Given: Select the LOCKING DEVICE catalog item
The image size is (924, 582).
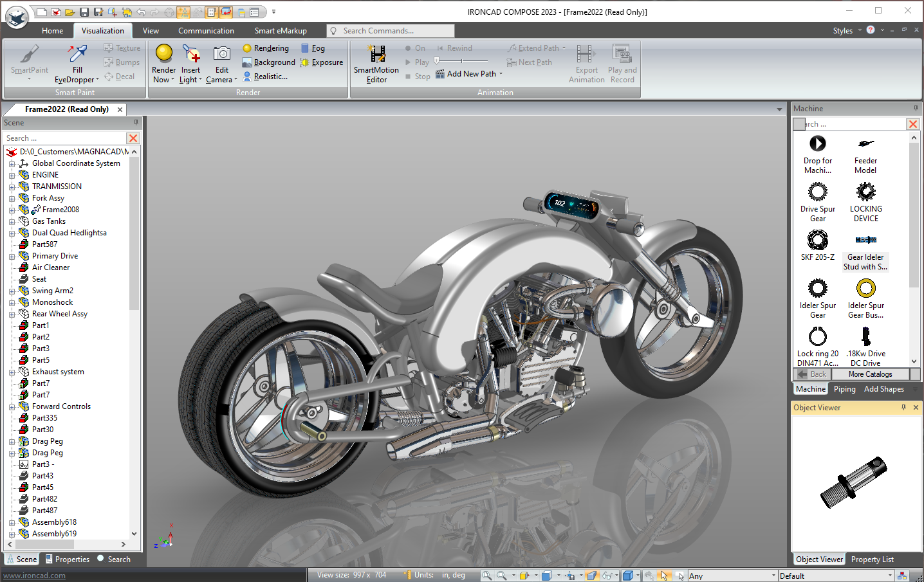Looking at the screenshot, I should pyautogui.click(x=865, y=202).
